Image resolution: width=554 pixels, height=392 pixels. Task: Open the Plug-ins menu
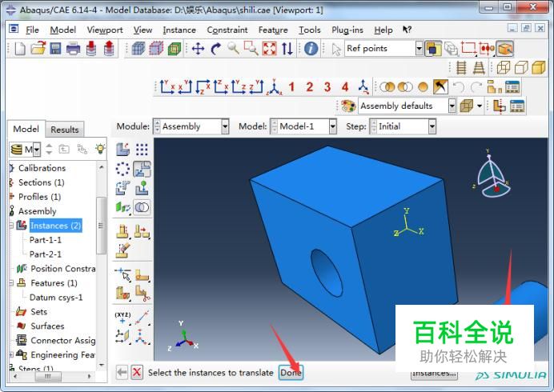coord(347,30)
